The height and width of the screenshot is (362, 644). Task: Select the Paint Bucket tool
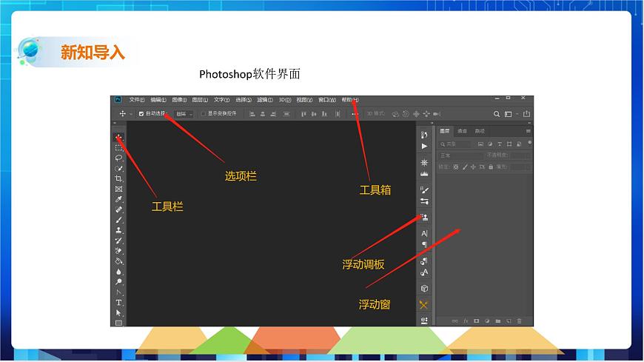coord(118,261)
